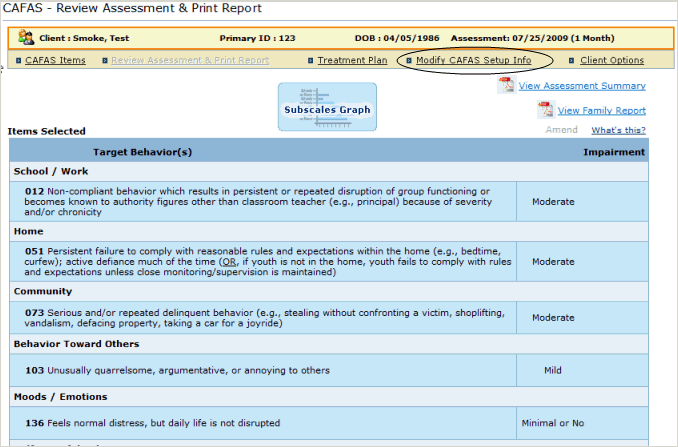Click the DOB : 04/05/1986 text
The width and height of the screenshot is (678, 447).
click(x=397, y=38)
